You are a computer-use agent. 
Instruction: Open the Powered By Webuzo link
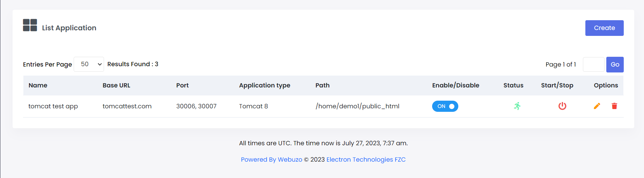(272, 160)
